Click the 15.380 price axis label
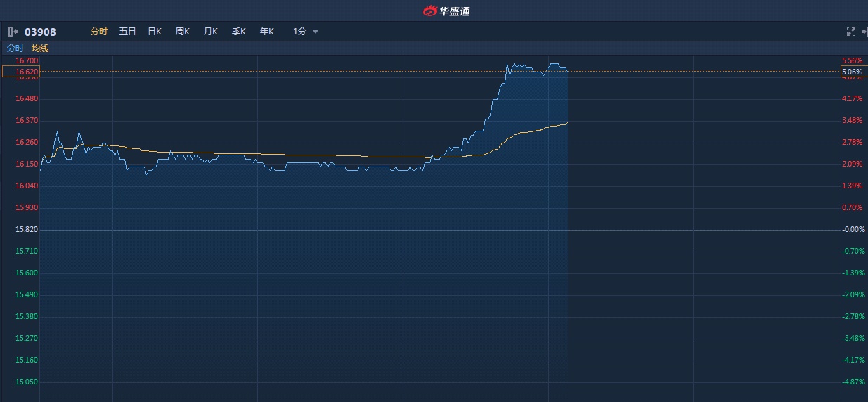Viewport: 868px width, 402px height. 27,317
